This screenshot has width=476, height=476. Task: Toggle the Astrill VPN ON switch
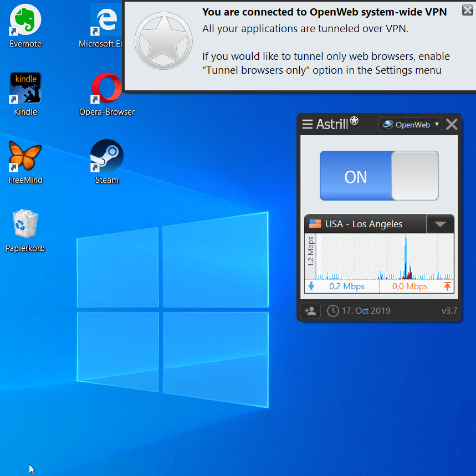pos(379,176)
